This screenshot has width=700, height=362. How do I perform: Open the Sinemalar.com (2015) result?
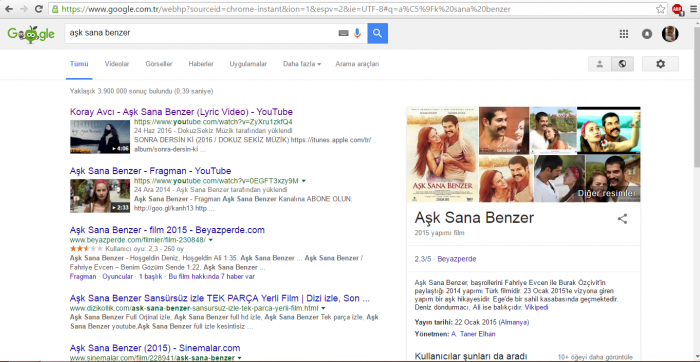point(155,348)
